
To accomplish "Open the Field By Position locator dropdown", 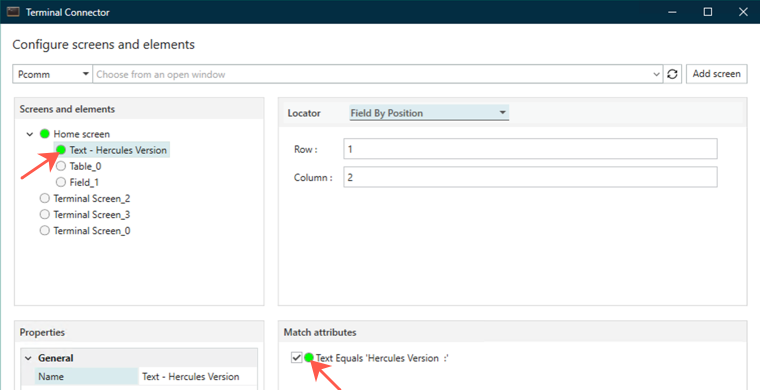I will click(429, 113).
